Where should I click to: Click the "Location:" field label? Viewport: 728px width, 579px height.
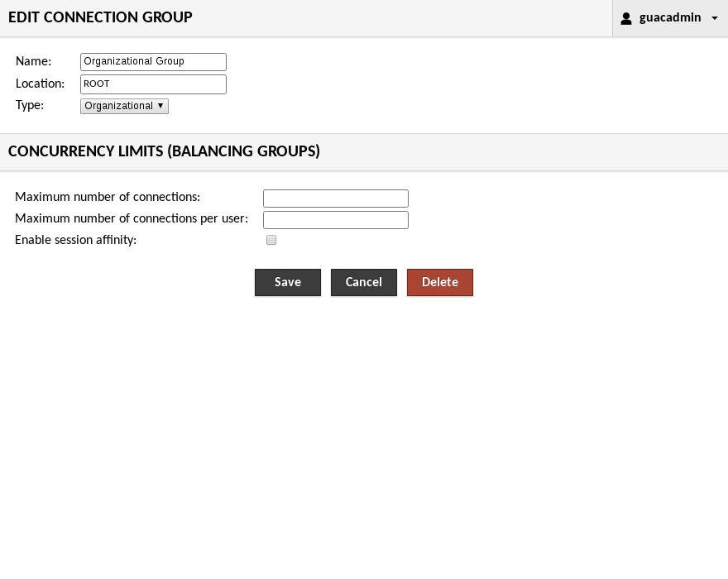coord(40,84)
